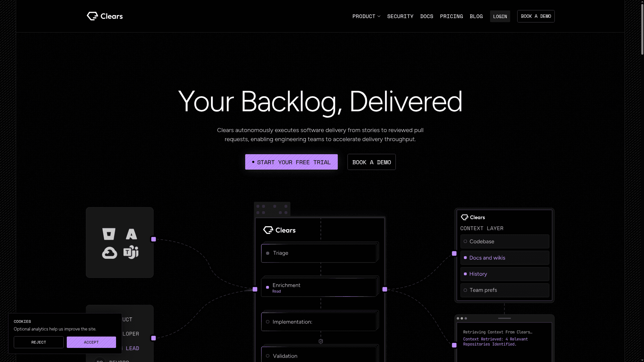Select the Implementation step card
644x362 pixels.
319,322
